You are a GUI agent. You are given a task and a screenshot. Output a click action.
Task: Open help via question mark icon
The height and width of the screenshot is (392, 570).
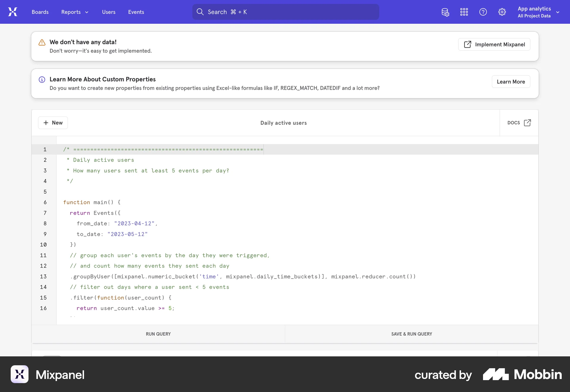coord(483,12)
